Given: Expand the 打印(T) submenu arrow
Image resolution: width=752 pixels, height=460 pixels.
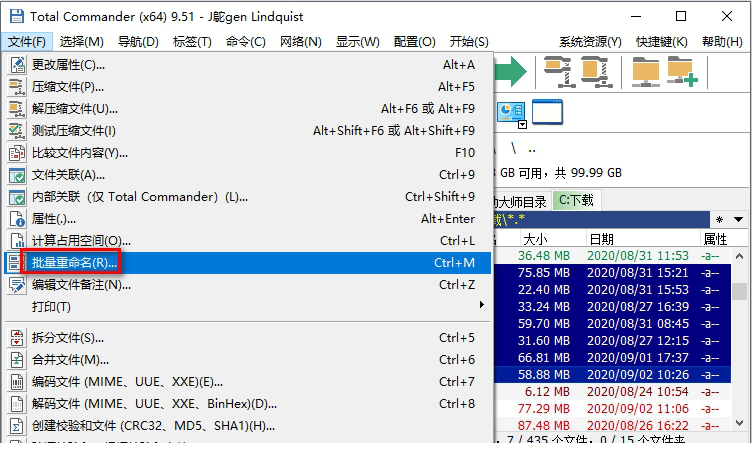Looking at the screenshot, I should click(x=482, y=305).
